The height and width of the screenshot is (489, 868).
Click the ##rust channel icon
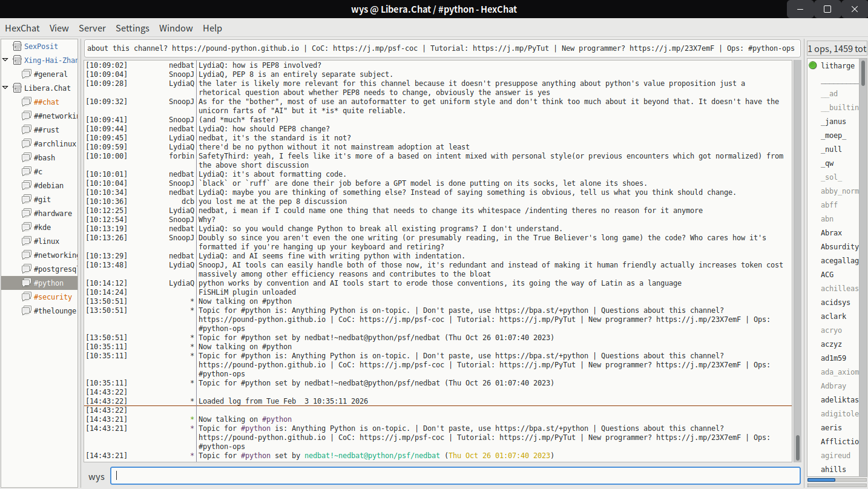[x=26, y=130]
